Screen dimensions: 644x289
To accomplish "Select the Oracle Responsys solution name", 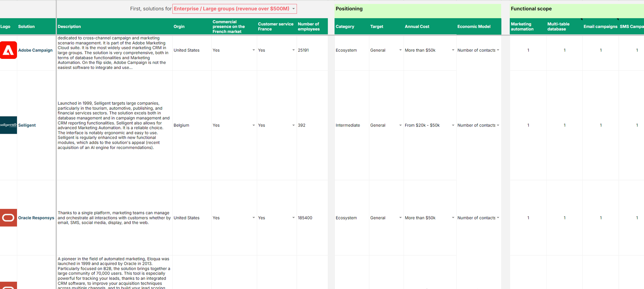I will 36,218.
